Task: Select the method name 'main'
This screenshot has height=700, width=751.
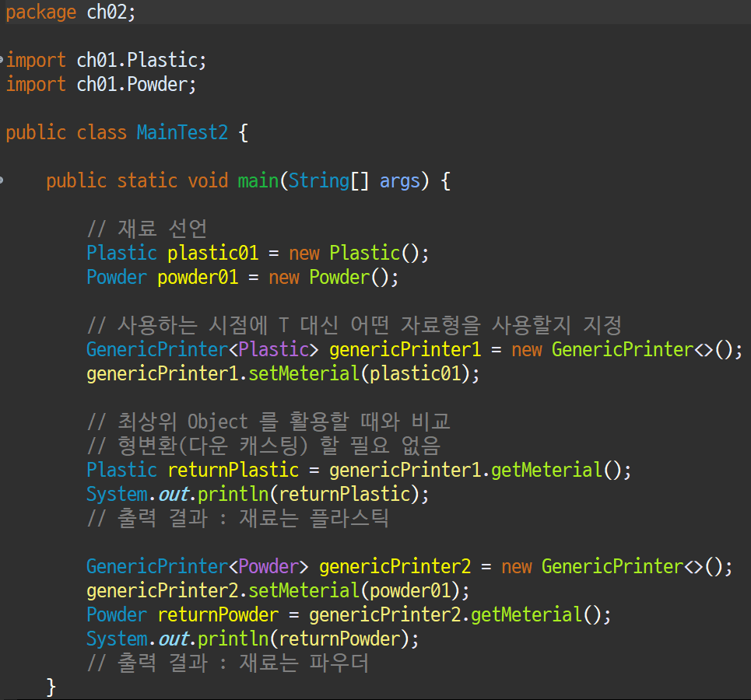Action: click(258, 180)
